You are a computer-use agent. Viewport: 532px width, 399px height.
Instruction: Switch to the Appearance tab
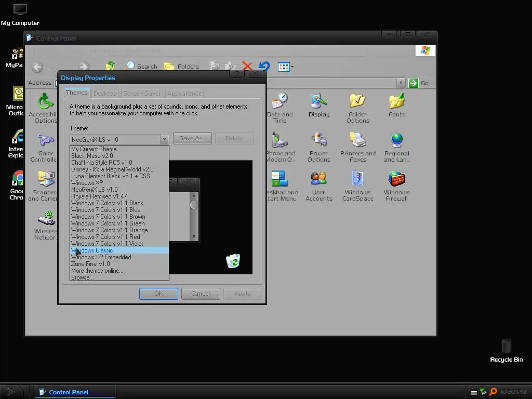[x=184, y=94]
